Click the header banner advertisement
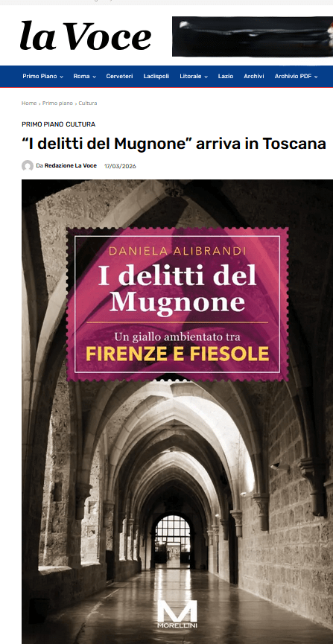Screen dimensions: 333x644 click(x=253, y=36)
